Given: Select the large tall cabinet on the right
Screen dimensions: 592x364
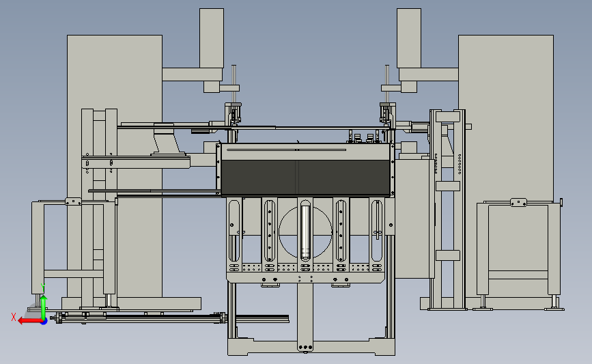Looking at the screenshot, I should [506, 166].
